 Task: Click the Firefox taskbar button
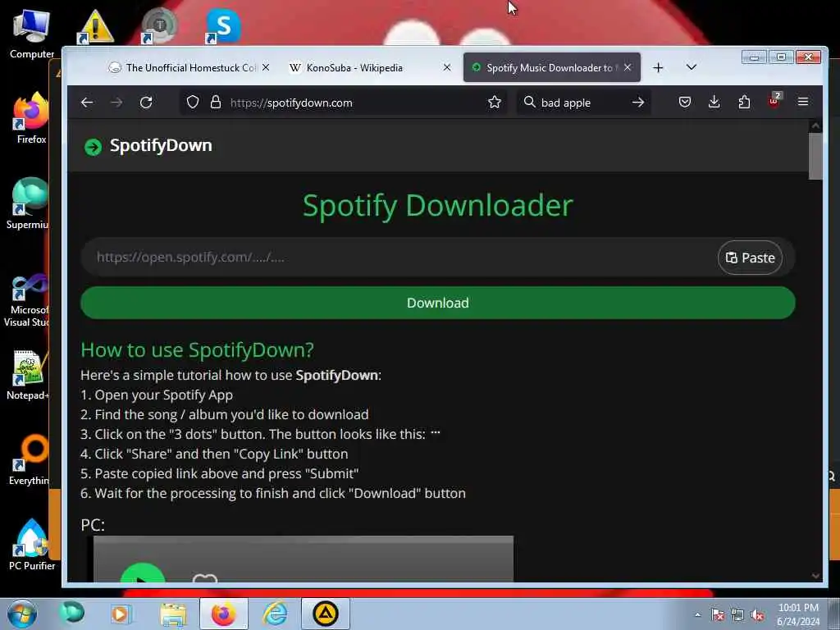point(224,614)
